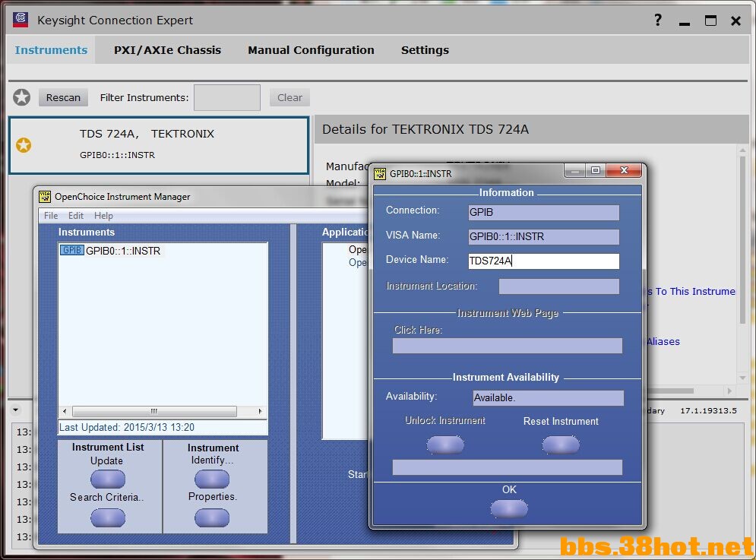Collapse the log panel with the down arrow
Screen dimensions: 756x560
click(x=16, y=410)
